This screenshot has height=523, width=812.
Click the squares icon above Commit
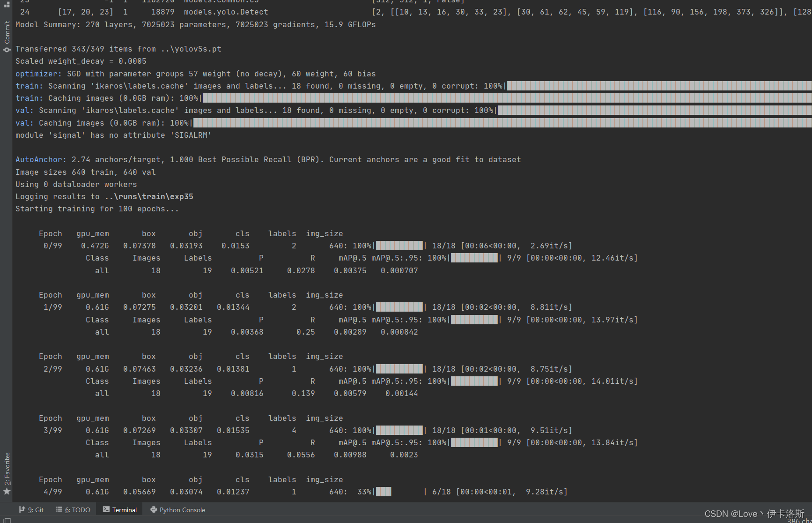point(7,4)
